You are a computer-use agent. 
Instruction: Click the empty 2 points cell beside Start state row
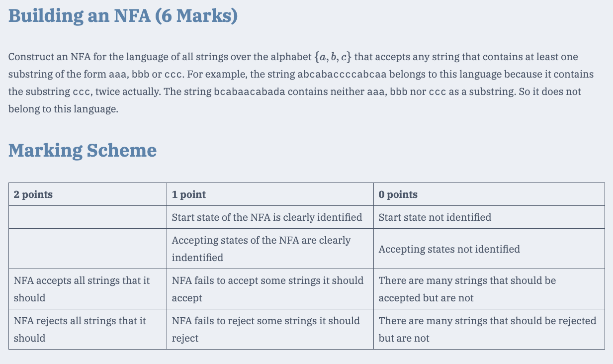pyautogui.click(x=88, y=217)
